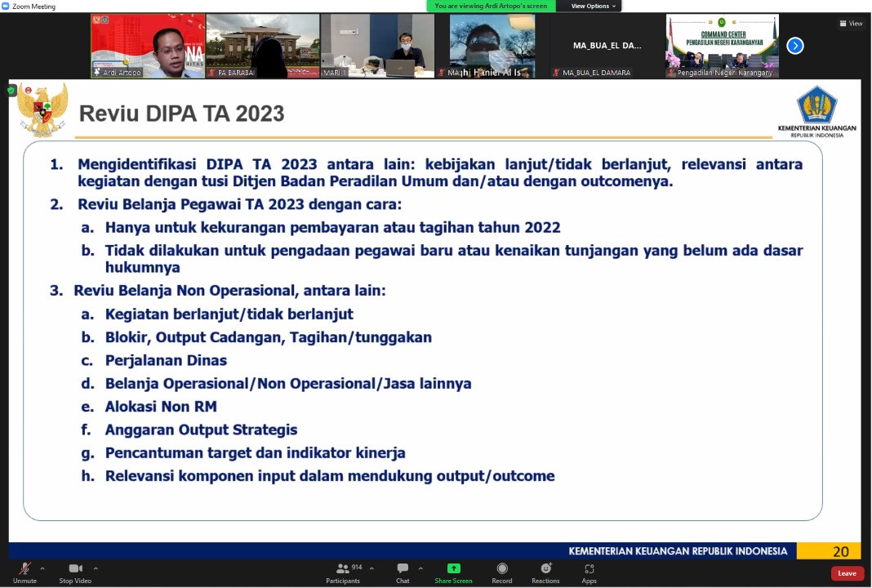Image resolution: width=872 pixels, height=588 pixels.
Task: Click the green Share Screen icon
Action: (x=453, y=569)
